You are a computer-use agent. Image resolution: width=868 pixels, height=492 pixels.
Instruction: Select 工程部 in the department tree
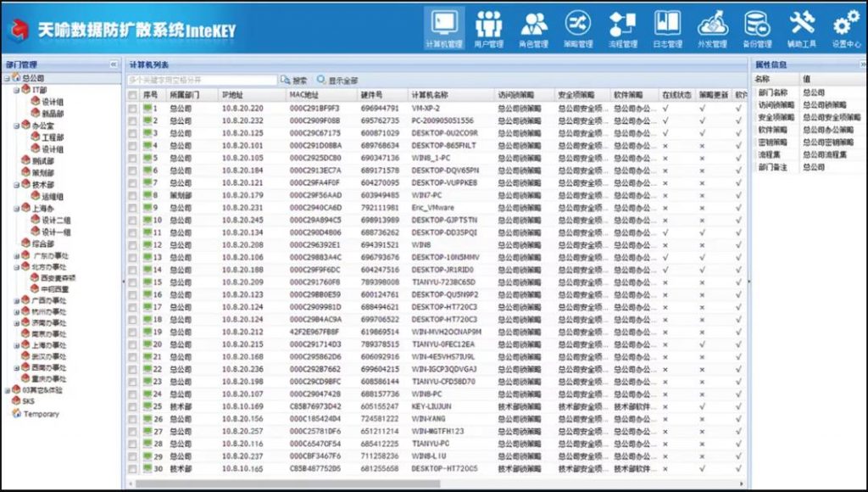(x=53, y=137)
